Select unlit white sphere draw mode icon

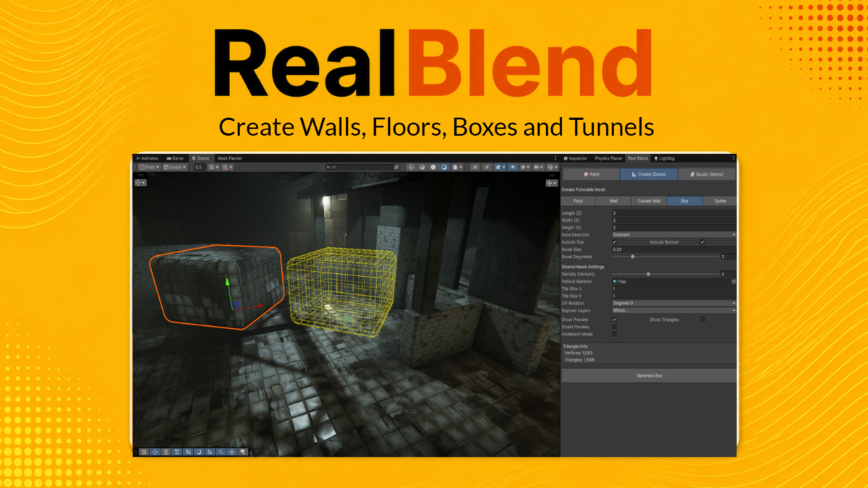pos(433,167)
